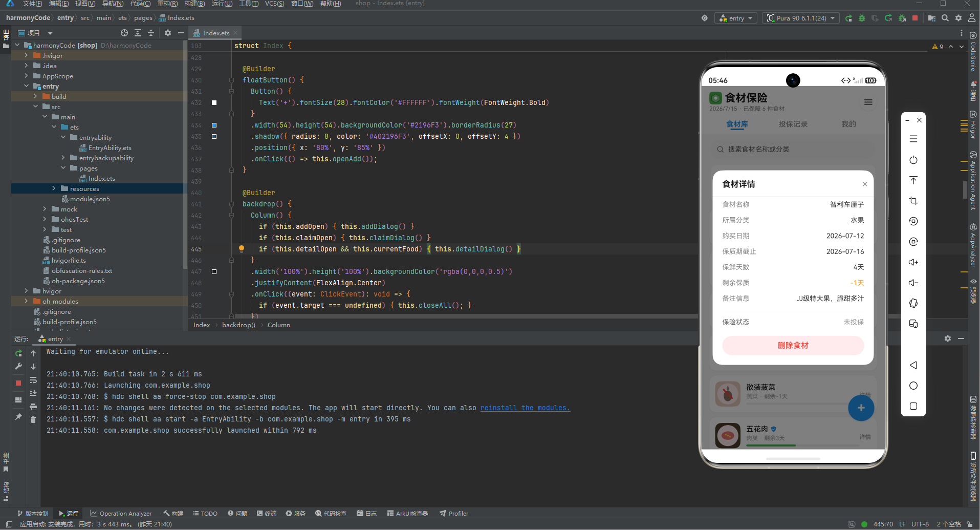980x530 pixels.
Task: Toggle soft-wrap in run console
Action: tap(33, 380)
